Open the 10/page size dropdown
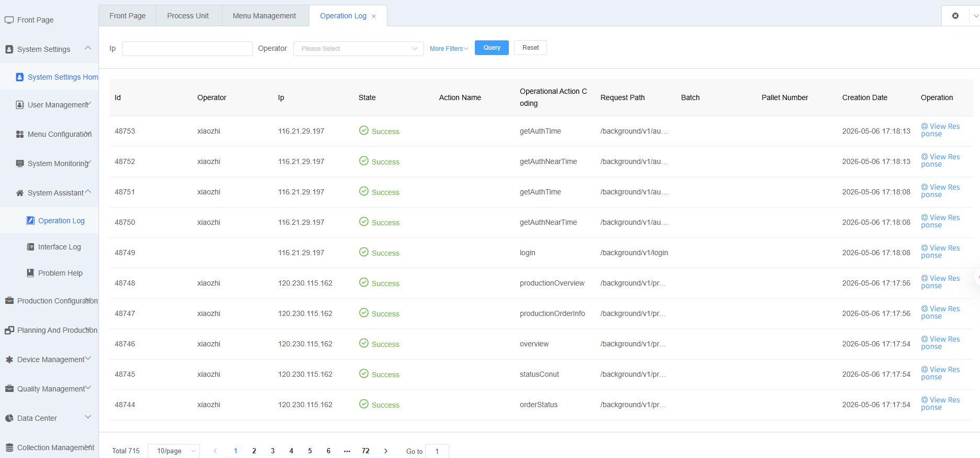980x458 pixels. point(174,451)
